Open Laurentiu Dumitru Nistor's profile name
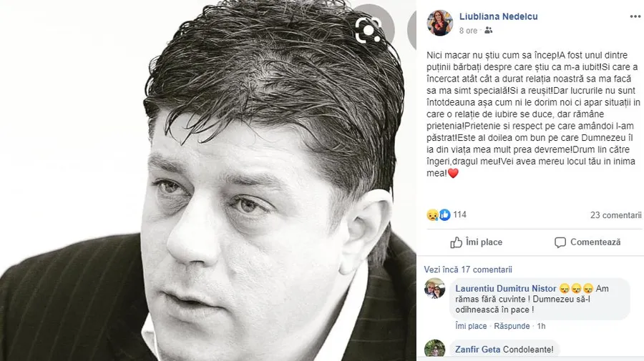This screenshot has height=361, width=644. click(x=506, y=289)
